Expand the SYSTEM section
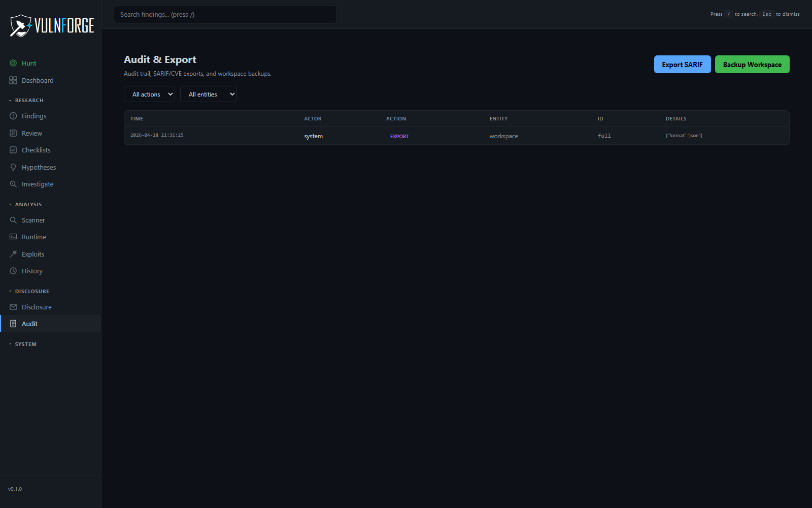812x508 pixels. point(24,344)
